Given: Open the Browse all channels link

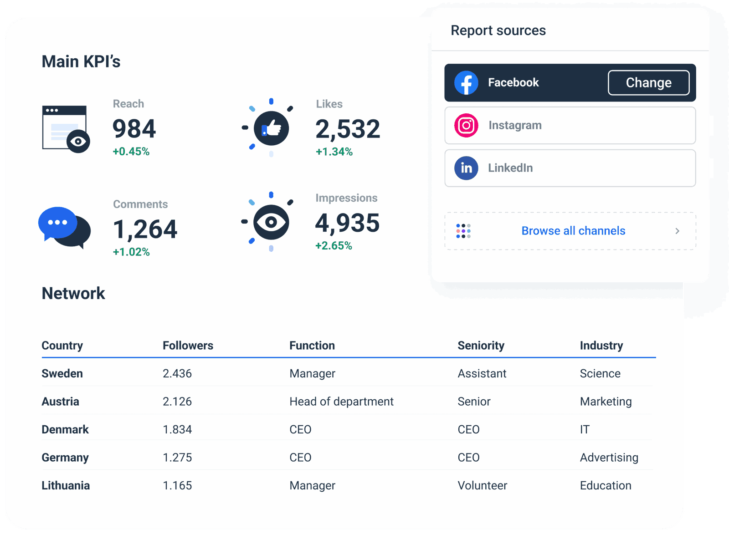Looking at the screenshot, I should (573, 231).
